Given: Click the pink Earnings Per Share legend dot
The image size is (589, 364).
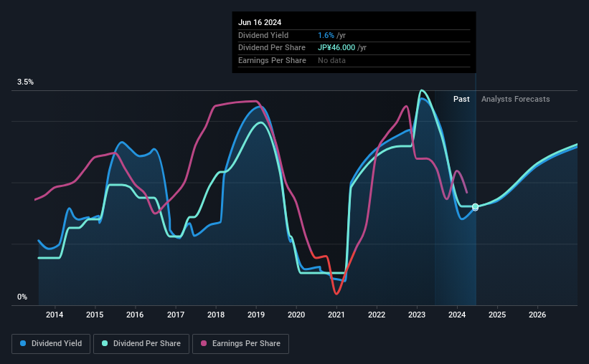Looking at the screenshot, I should [204, 343].
